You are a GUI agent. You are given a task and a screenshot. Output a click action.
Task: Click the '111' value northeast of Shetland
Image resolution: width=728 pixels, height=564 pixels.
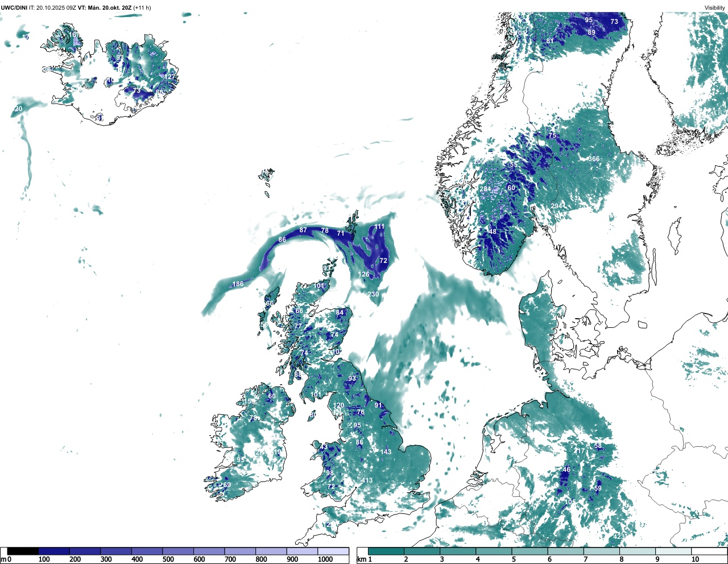(379, 227)
